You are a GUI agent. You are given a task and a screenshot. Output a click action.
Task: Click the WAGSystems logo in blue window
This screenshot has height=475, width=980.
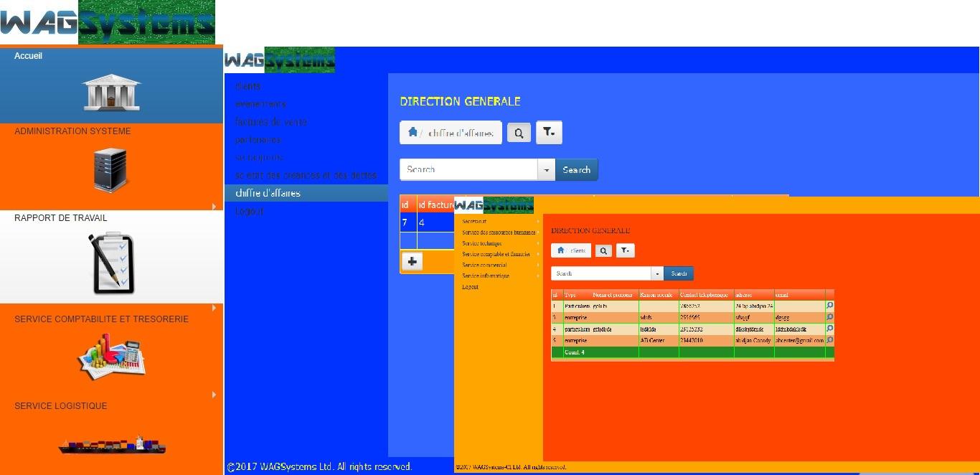coord(280,60)
